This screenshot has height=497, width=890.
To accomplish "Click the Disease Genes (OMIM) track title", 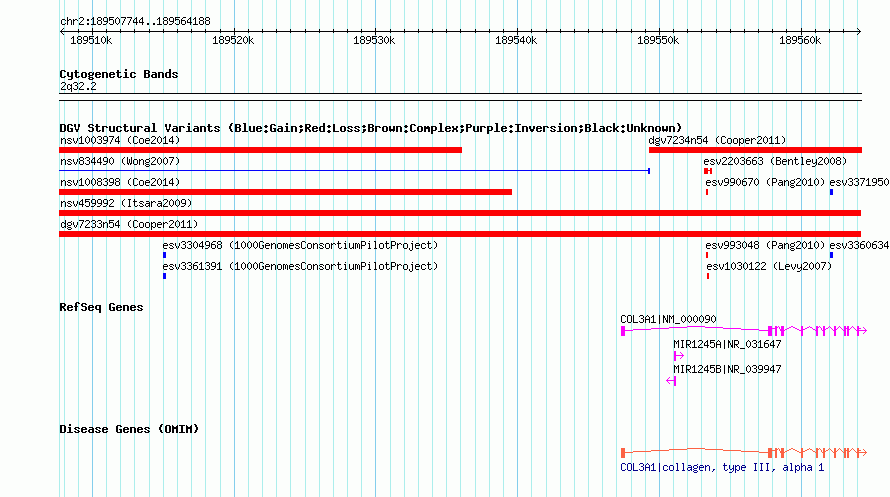I will pyautogui.click(x=129, y=429).
